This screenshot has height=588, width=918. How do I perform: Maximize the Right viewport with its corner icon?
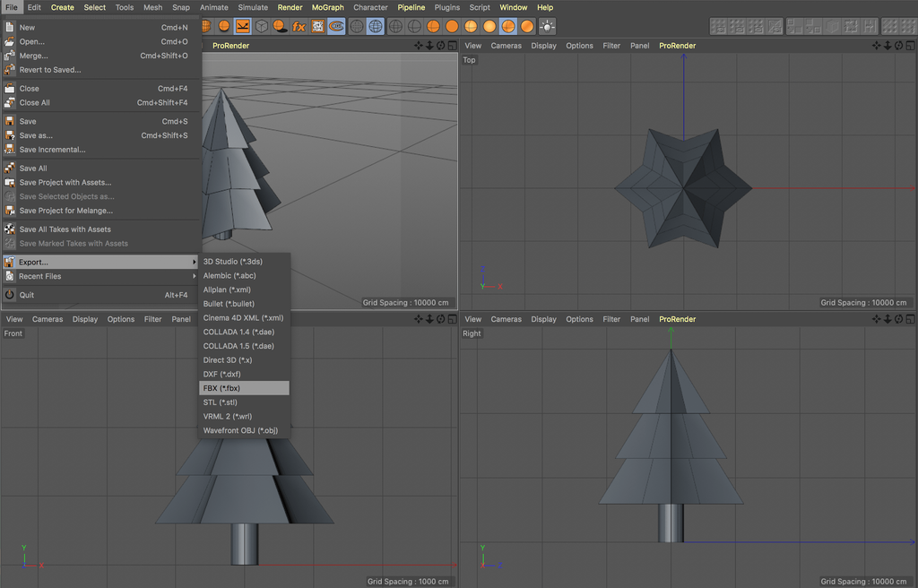coord(911,319)
